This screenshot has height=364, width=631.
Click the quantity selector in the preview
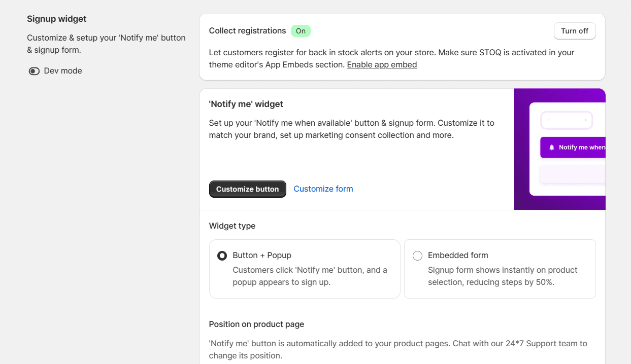pyautogui.click(x=567, y=120)
